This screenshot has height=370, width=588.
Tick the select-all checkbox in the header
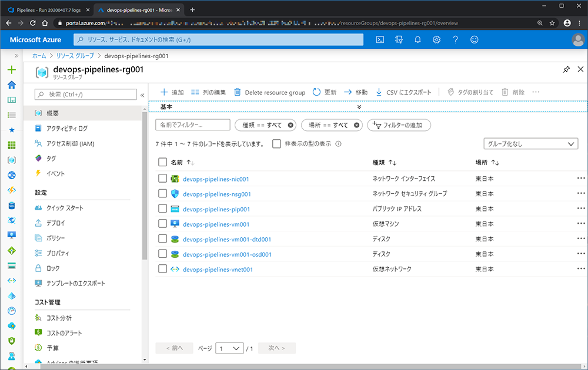162,162
